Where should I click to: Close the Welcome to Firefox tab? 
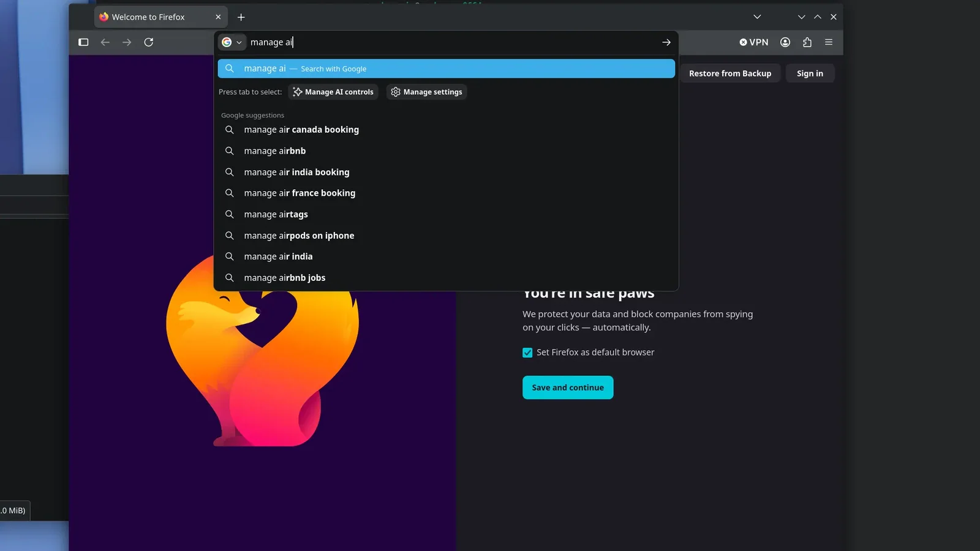[218, 17]
